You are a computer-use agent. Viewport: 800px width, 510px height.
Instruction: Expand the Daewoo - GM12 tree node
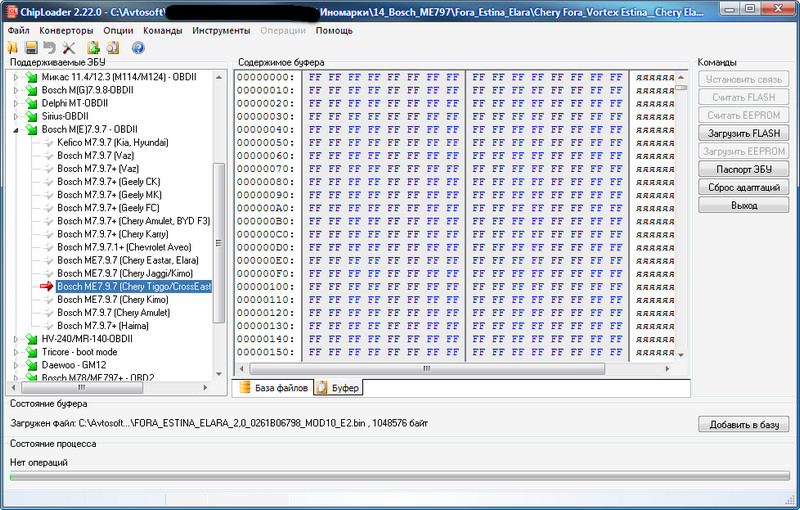[15, 365]
